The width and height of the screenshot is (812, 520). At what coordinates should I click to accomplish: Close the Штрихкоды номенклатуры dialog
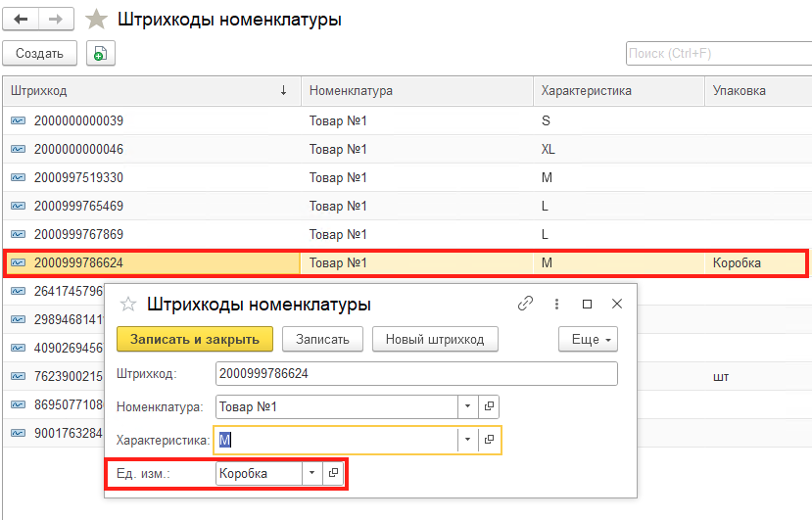coord(617,304)
